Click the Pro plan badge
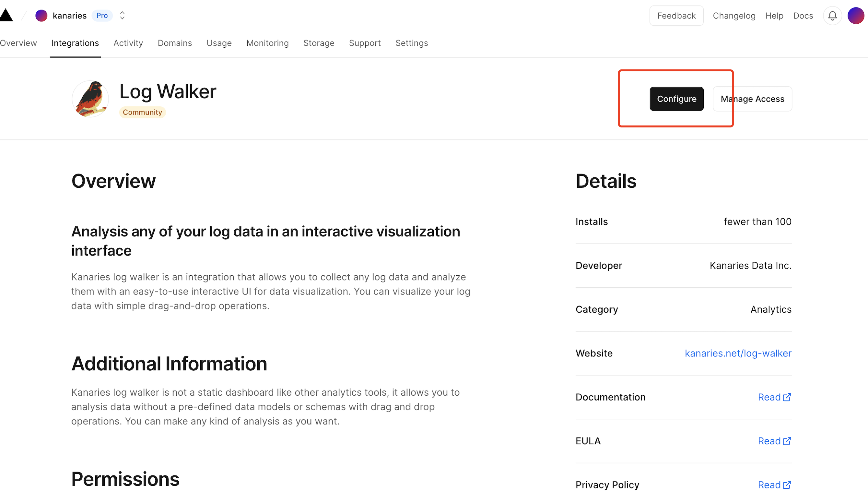The width and height of the screenshot is (868, 491). tap(102, 16)
